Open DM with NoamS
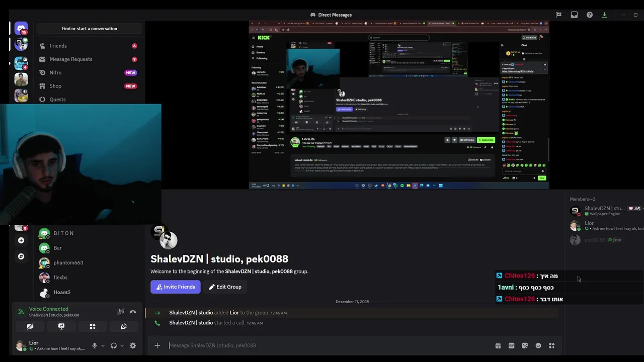The width and height of the screenshot is (644, 362). (89, 292)
